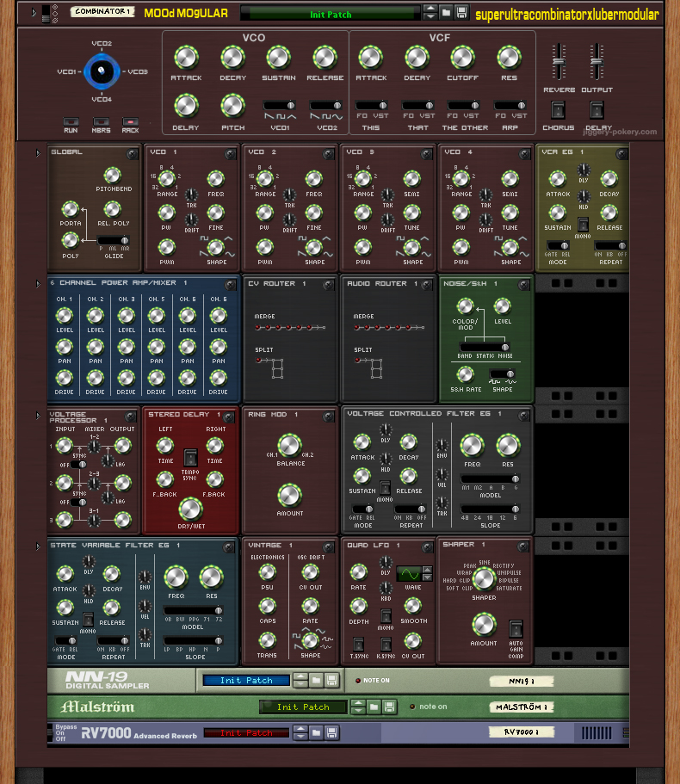Toggle the RUN button on Combinator

click(71, 121)
